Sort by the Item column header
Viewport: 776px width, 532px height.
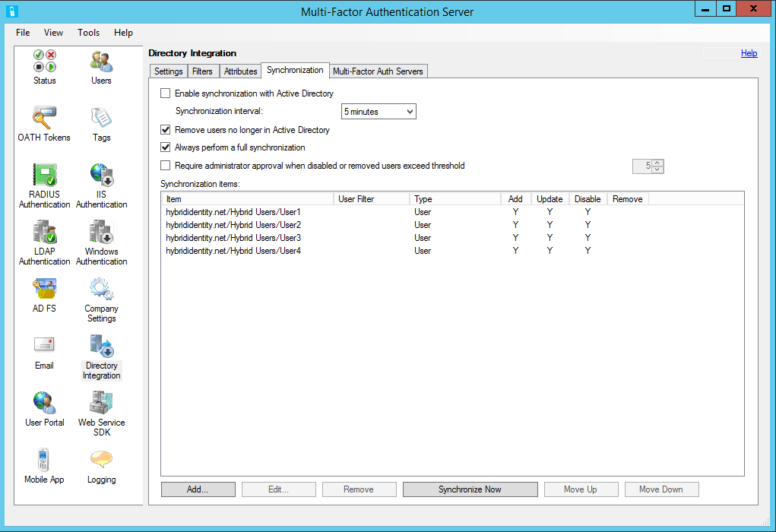(x=248, y=199)
